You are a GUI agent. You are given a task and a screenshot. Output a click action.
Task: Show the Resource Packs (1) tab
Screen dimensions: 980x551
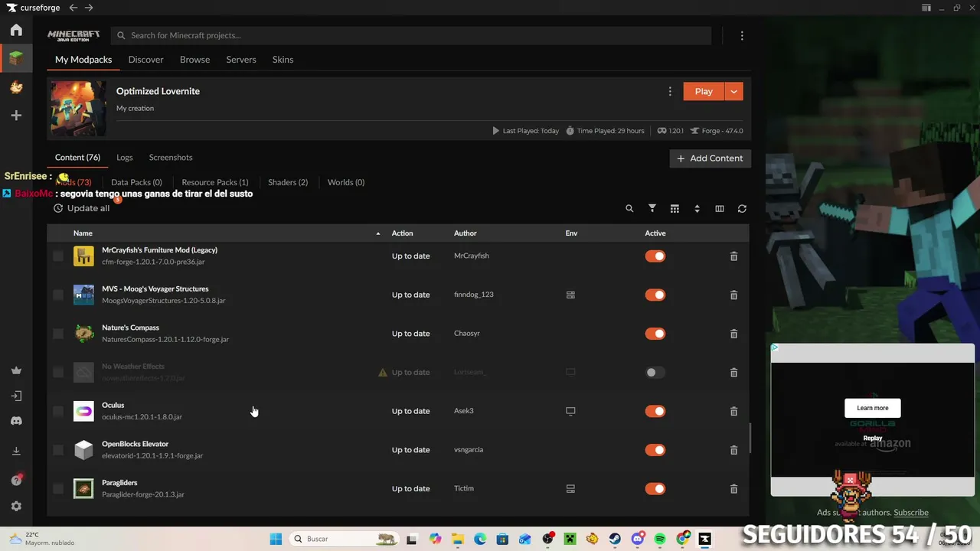pyautogui.click(x=215, y=182)
